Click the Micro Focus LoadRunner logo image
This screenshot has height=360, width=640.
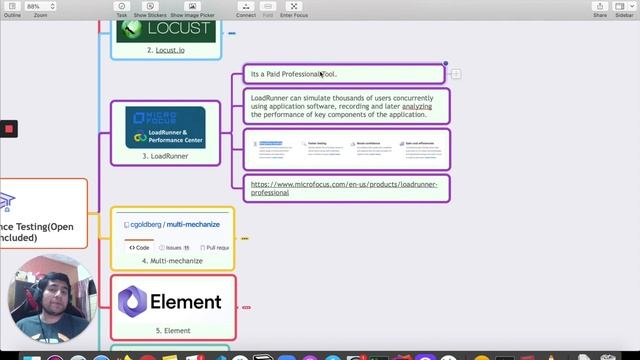(165, 127)
